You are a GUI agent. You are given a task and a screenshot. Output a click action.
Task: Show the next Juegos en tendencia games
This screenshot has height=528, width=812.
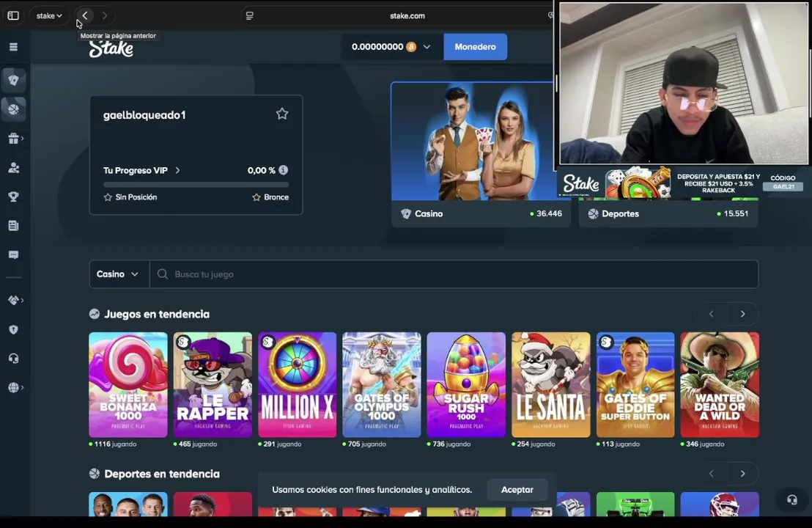tap(742, 314)
